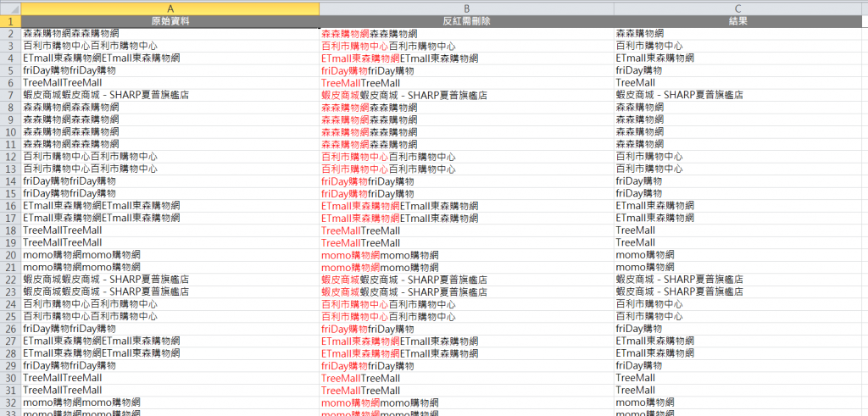
Task: Click cell C24 百利市購物中心
Action: click(x=738, y=303)
